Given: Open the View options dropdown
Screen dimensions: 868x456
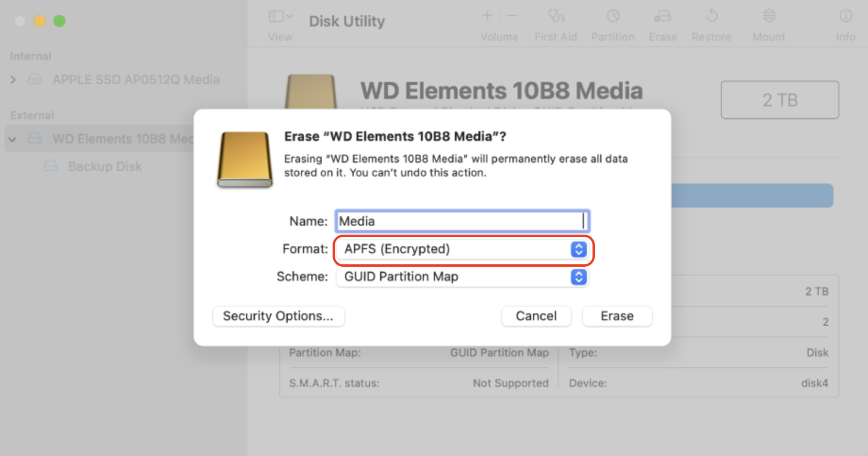Looking at the screenshot, I should tap(279, 16).
